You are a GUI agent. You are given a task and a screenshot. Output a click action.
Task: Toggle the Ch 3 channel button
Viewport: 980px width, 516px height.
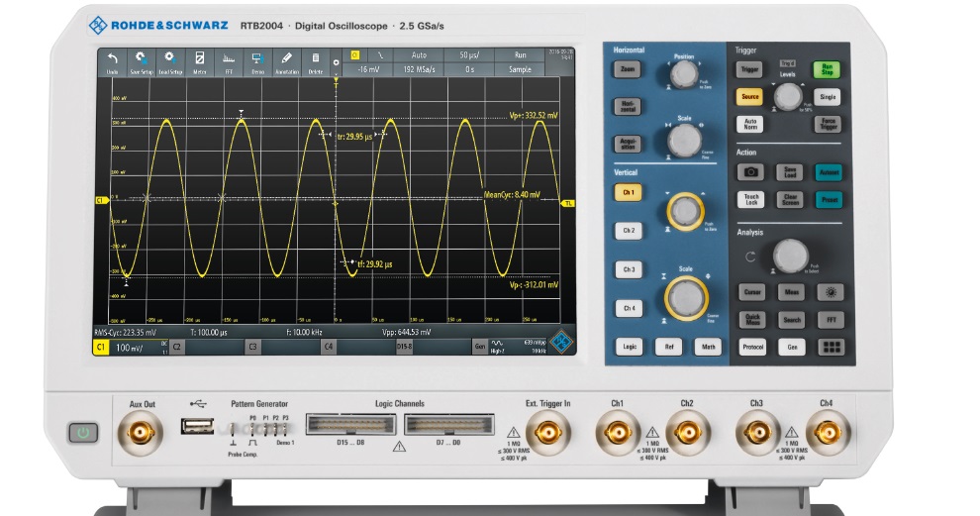629,269
